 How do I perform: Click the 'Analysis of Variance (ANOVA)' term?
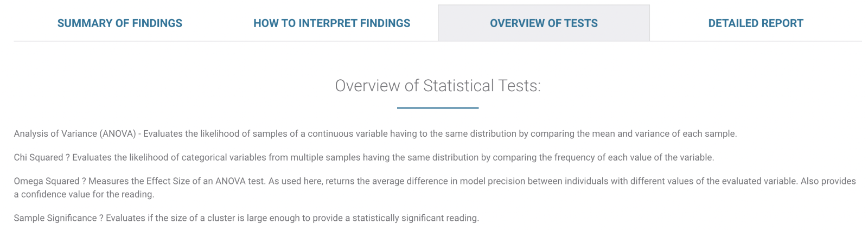click(75, 133)
